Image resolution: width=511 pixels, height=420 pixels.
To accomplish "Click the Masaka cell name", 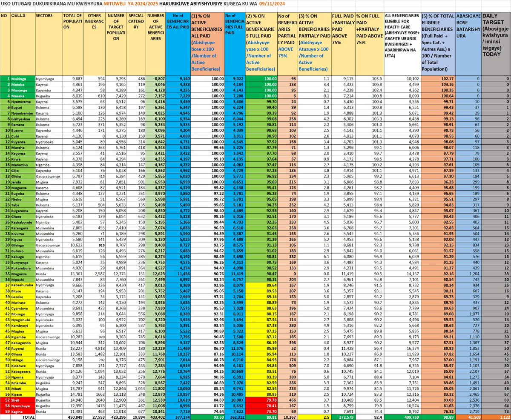I will (18, 97).
